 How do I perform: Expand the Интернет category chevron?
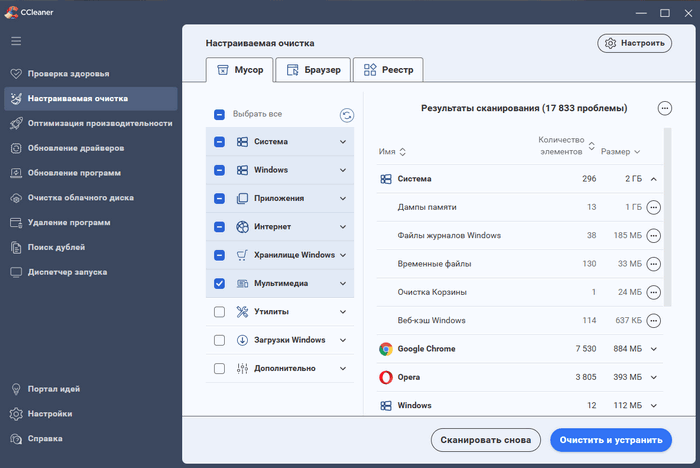click(x=343, y=227)
